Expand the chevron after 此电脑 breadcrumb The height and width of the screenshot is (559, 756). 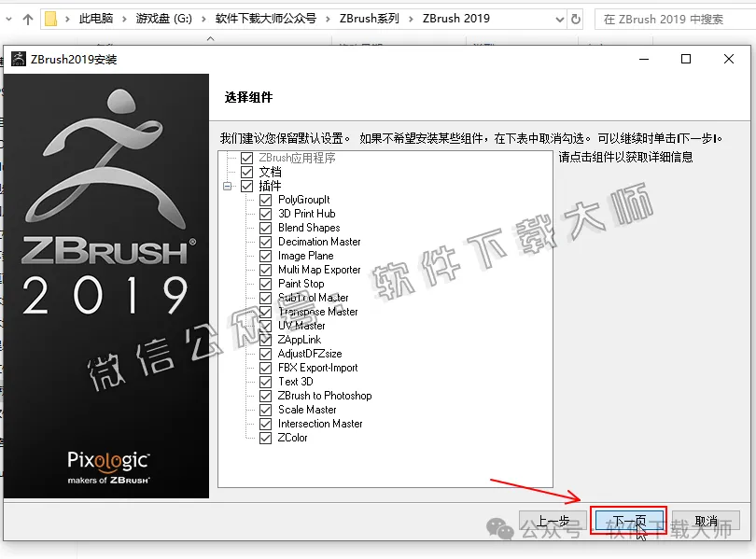click(124, 19)
